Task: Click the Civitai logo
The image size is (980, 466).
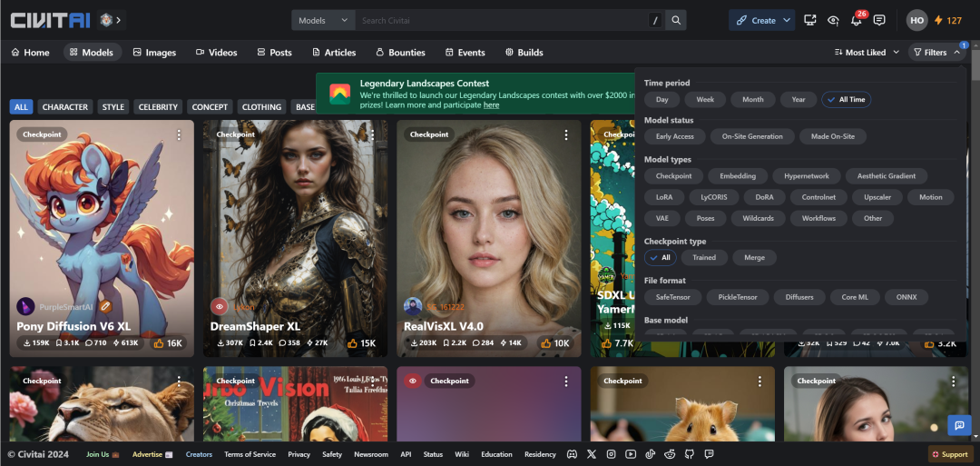Action: [50, 20]
